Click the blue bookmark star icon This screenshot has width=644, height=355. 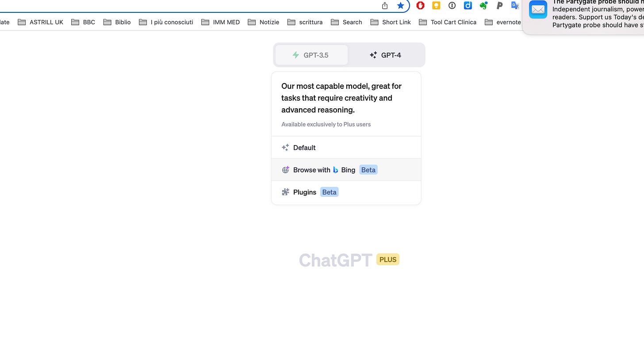click(x=400, y=5)
